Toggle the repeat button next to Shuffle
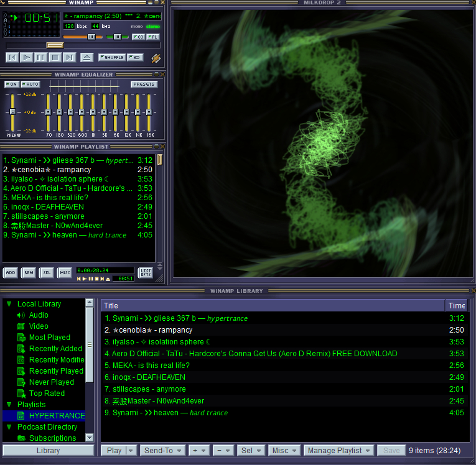Image resolution: width=476 pixels, height=465 pixels. (135, 58)
